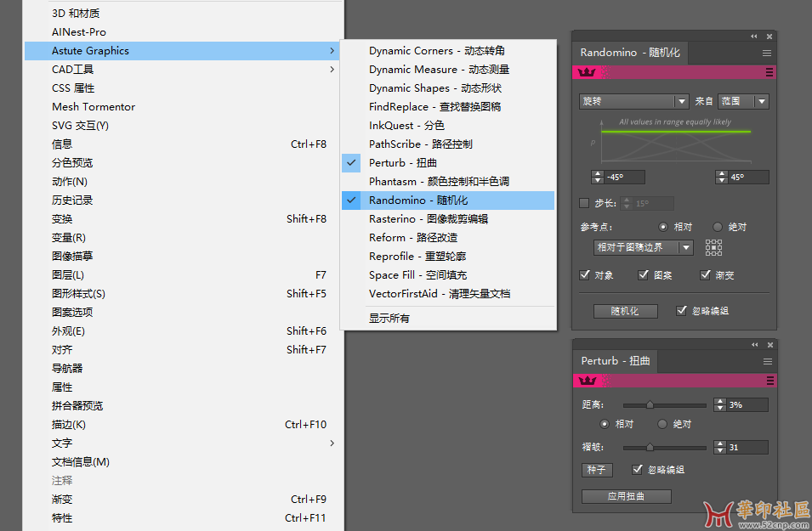Uncheck Perturb - 扭曲 in submenu
The image size is (812, 531).
pyautogui.click(x=448, y=162)
